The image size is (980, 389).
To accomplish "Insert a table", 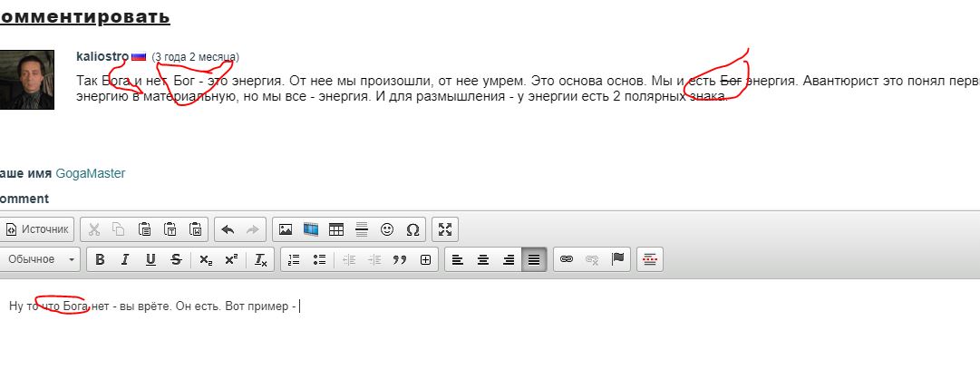I will pos(336,229).
